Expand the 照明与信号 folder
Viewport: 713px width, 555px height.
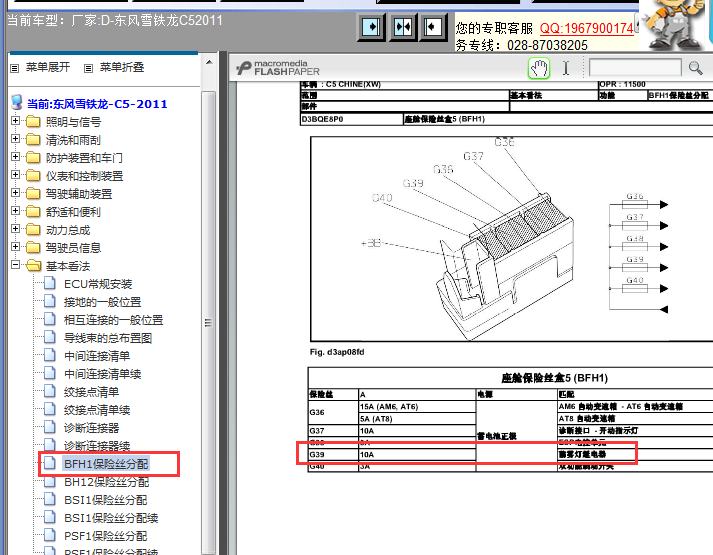pyautogui.click(x=15, y=120)
